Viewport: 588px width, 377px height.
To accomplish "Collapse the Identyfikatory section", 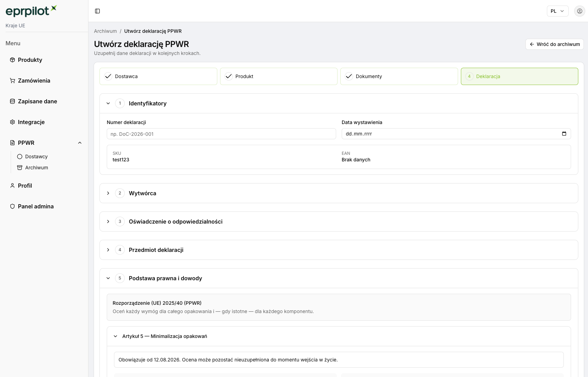I will pyautogui.click(x=339, y=103).
